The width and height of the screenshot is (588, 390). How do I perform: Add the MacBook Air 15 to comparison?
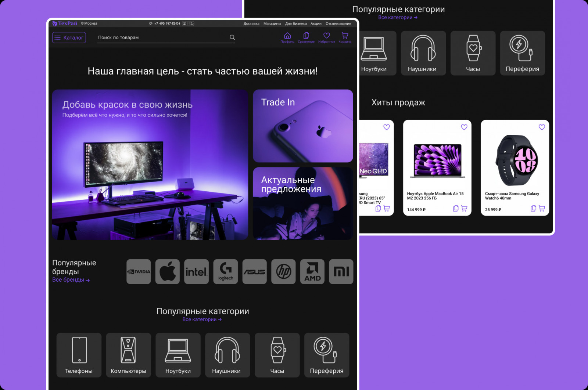coord(456,209)
